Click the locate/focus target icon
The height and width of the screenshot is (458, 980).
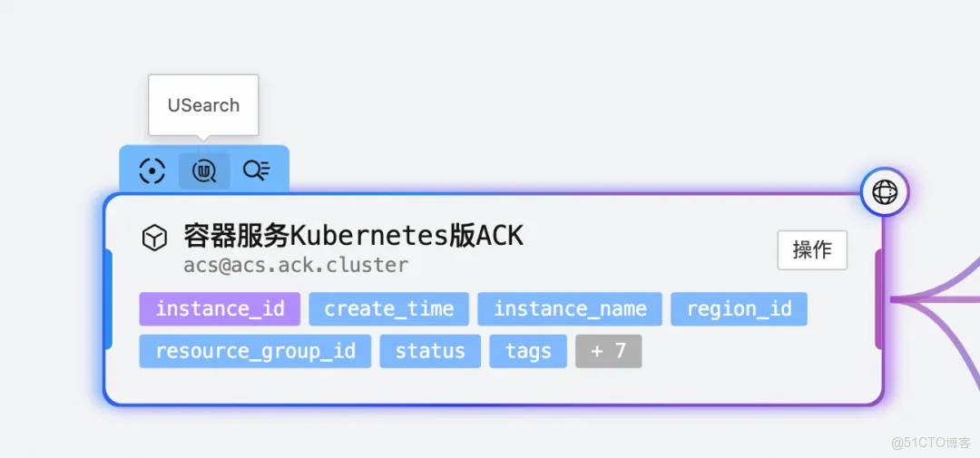[x=152, y=171]
